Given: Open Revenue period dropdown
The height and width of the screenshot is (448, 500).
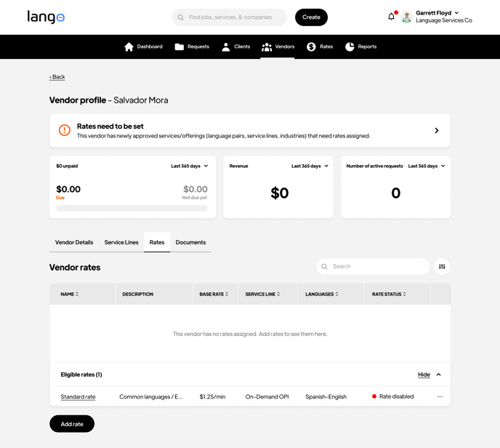Looking at the screenshot, I should pyautogui.click(x=310, y=167).
